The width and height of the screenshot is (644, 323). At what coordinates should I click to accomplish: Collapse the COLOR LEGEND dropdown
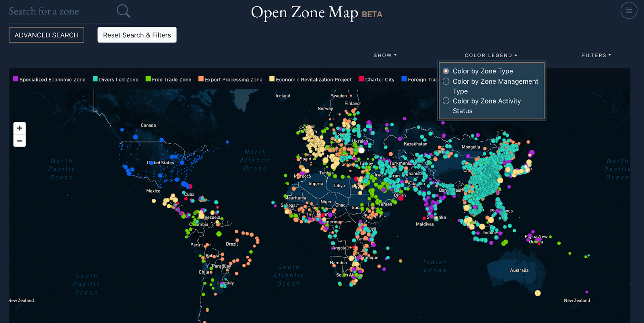pyautogui.click(x=491, y=55)
